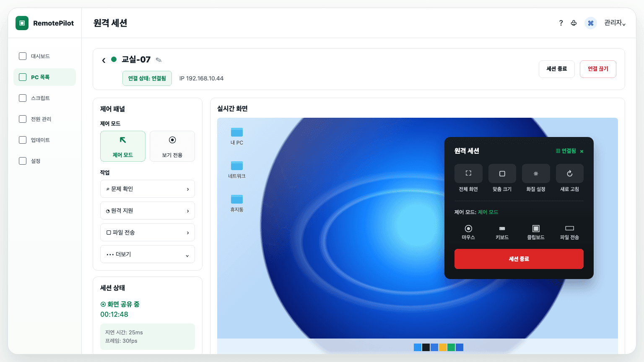The width and height of the screenshot is (644, 362).
Task: Click the blue command avatar icon
Action: pyautogui.click(x=591, y=23)
